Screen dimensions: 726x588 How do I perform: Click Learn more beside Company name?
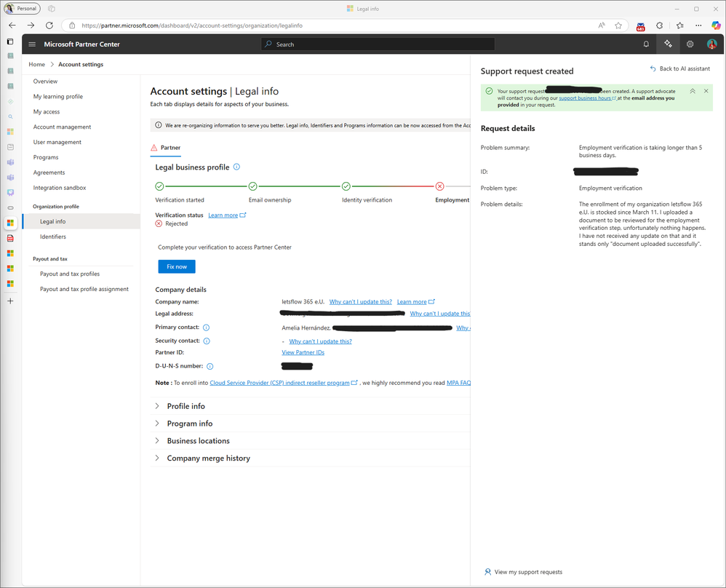tap(415, 302)
